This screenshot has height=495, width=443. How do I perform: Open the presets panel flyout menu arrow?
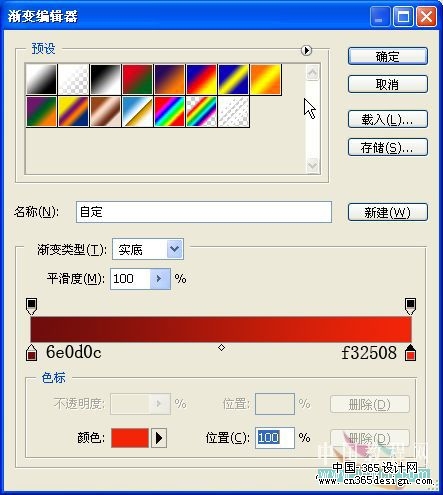pyautogui.click(x=306, y=50)
